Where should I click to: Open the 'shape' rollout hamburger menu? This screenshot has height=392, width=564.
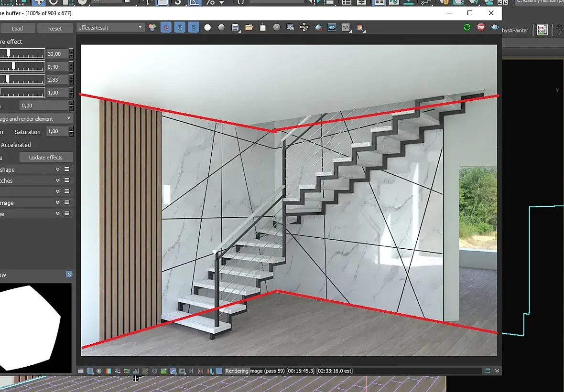coord(67,169)
